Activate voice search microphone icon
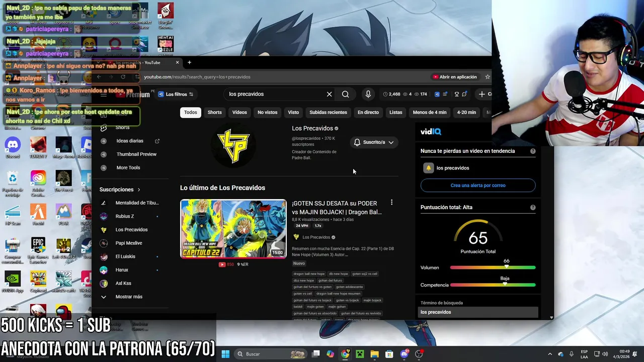The image size is (644, 362). 368,94
